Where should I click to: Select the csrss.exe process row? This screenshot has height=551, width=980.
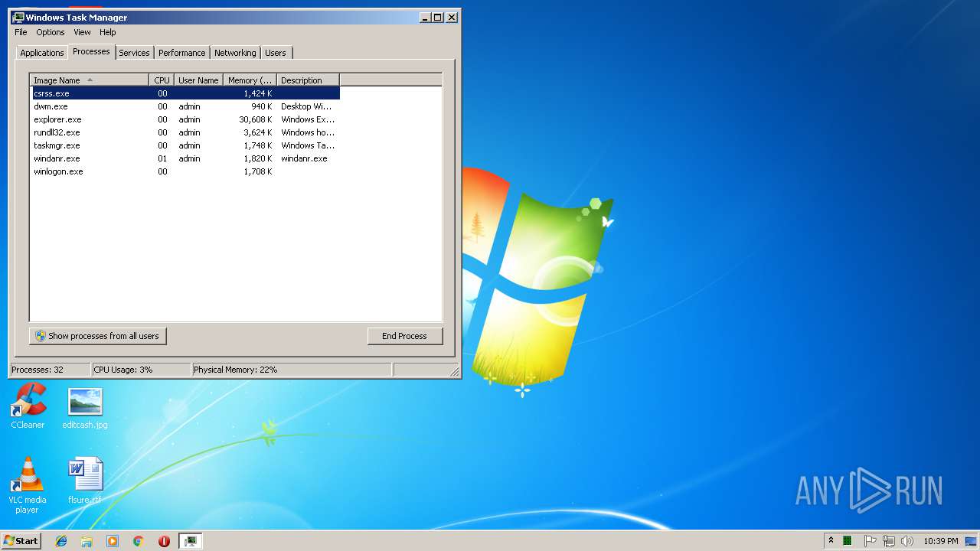185,93
